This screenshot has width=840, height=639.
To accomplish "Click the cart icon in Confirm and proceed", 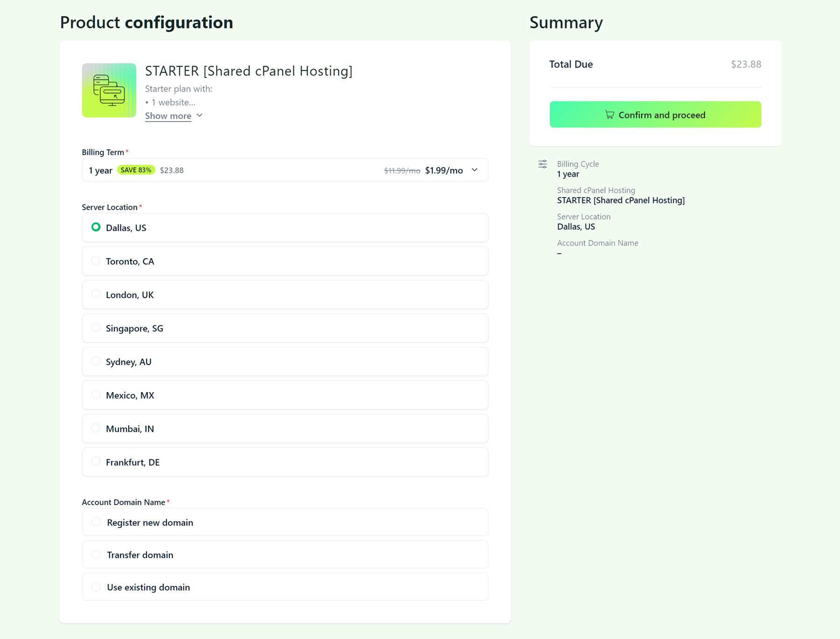I will [x=609, y=115].
